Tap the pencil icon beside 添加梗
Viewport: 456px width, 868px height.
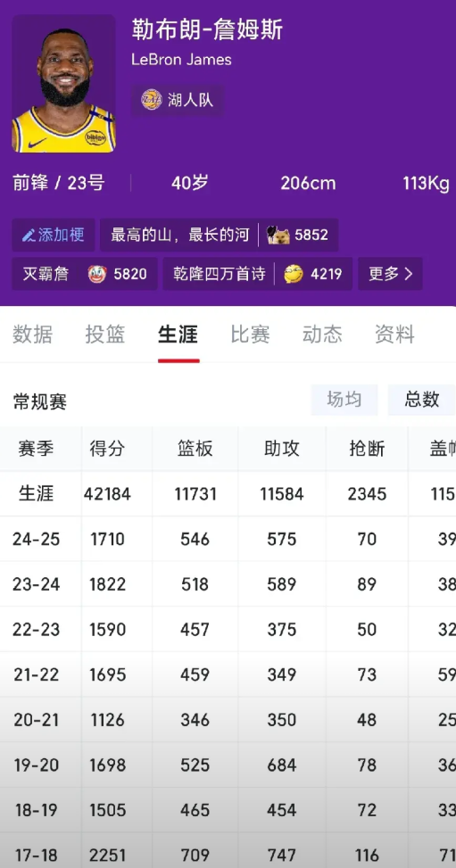point(29,235)
